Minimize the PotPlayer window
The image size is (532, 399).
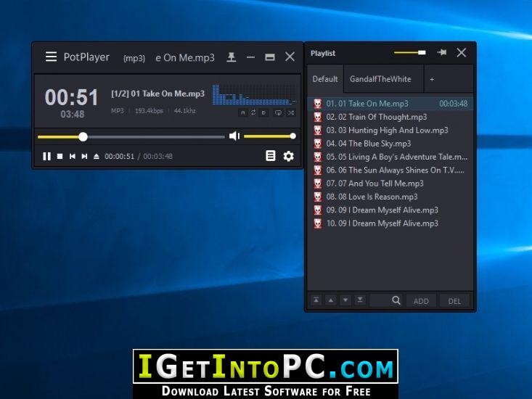250,57
